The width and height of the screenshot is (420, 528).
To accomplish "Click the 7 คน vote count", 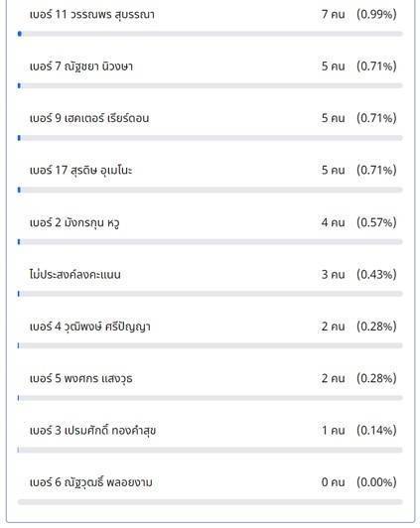I will click(x=333, y=14).
